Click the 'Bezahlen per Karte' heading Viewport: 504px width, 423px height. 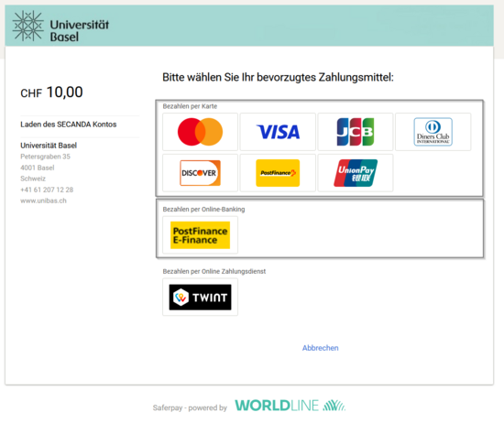click(190, 106)
